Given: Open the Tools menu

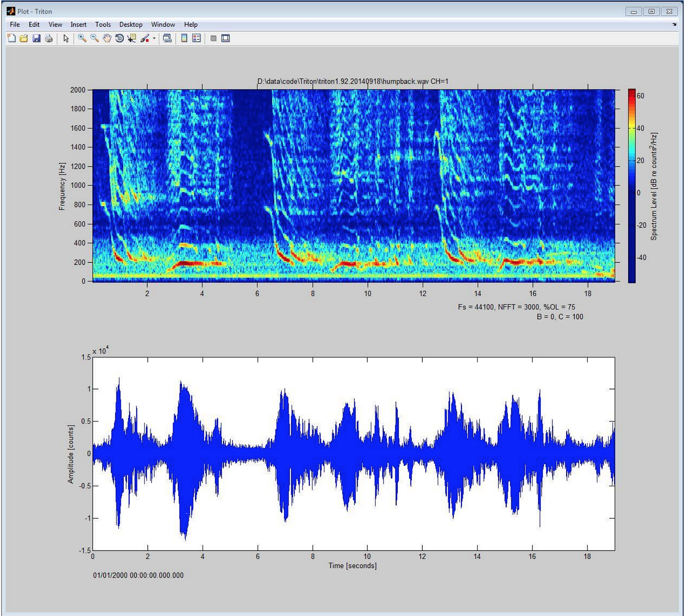Looking at the screenshot, I should point(103,24).
